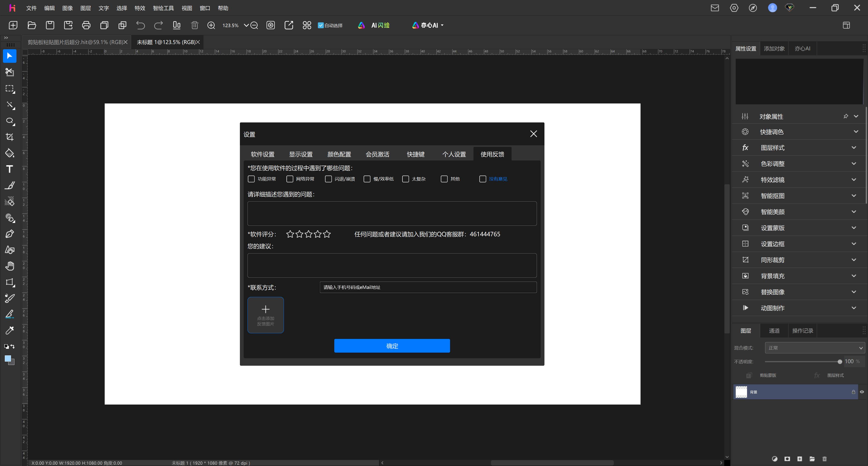Click the trash delete toolbar icon

pyautogui.click(x=194, y=25)
